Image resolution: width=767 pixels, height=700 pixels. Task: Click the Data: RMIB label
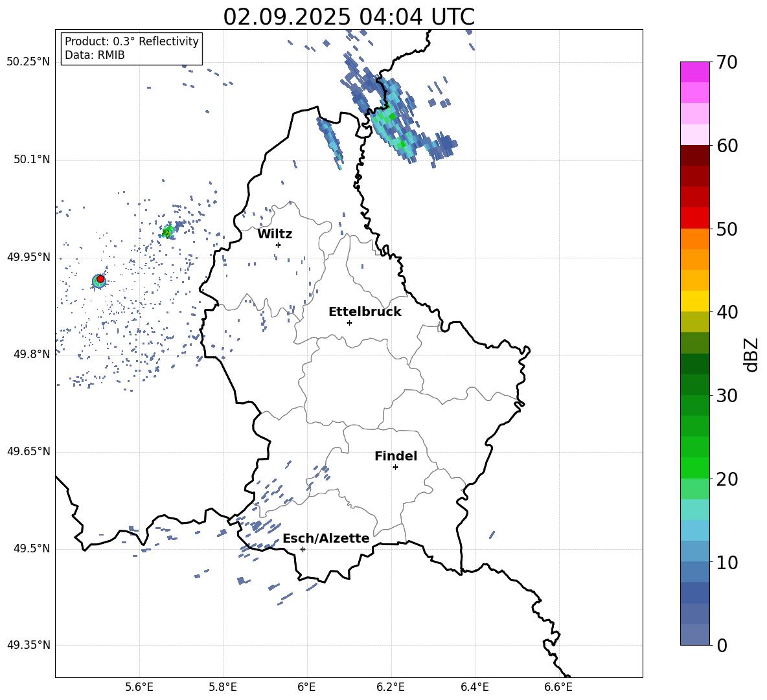coord(95,55)
